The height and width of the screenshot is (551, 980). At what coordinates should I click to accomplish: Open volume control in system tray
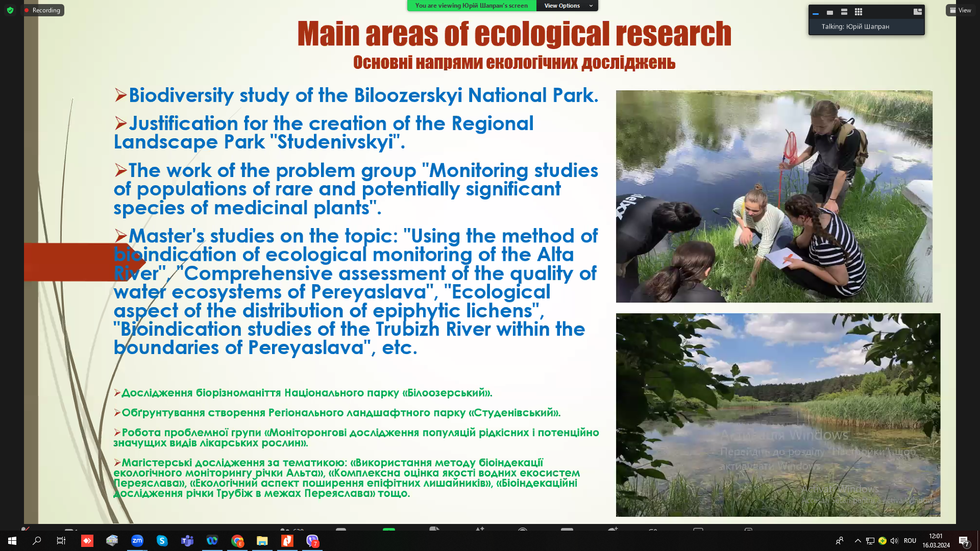tap(894, 541)
